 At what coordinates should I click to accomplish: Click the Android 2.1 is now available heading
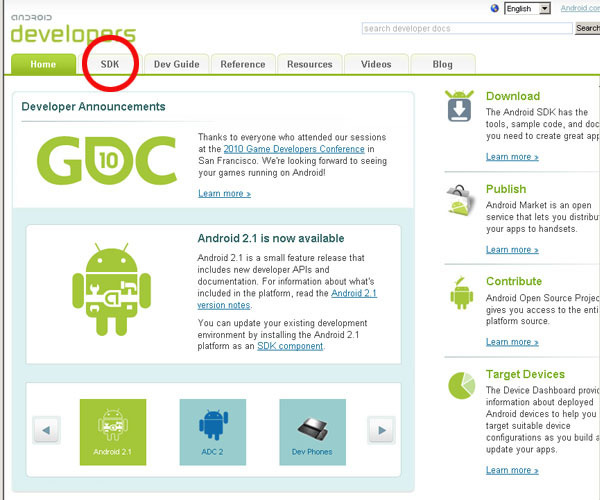pos(271,238)
